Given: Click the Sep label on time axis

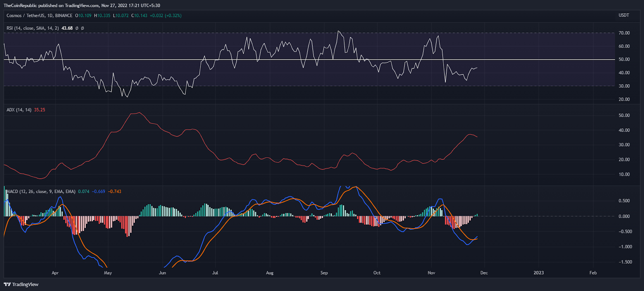Looking at the screenshot, I should point(324,273).
